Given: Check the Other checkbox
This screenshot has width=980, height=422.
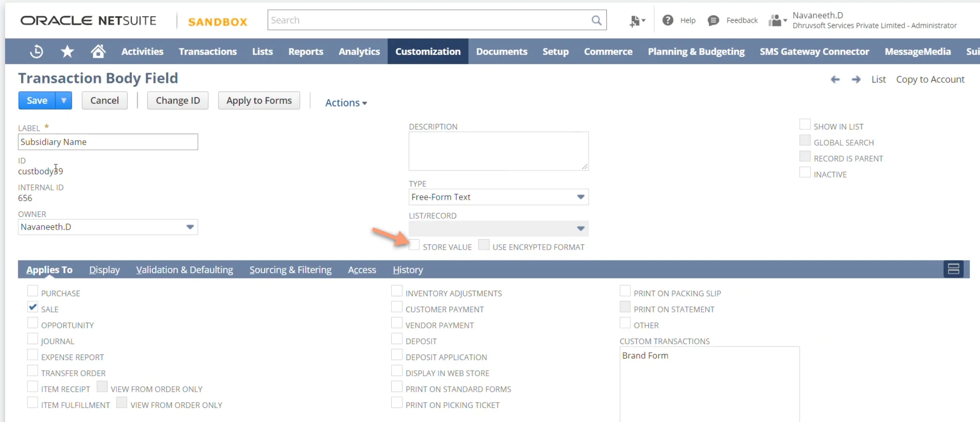Looking at the screenshot, I should pos(625,323).
